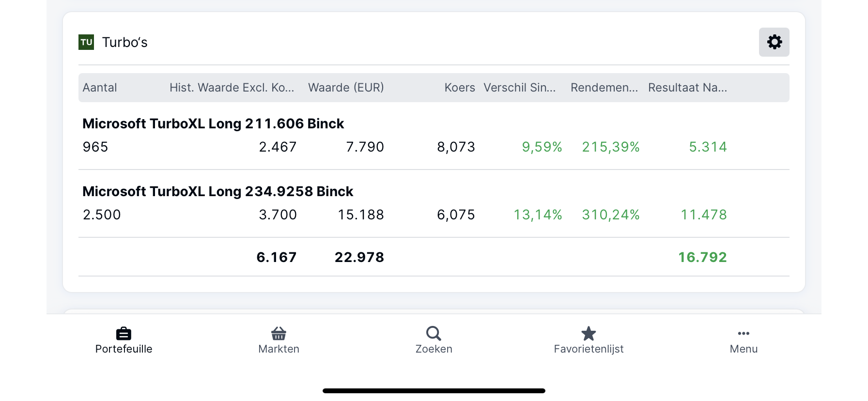
Task: Sort by the Koers column header
Action: pos(460,88)
